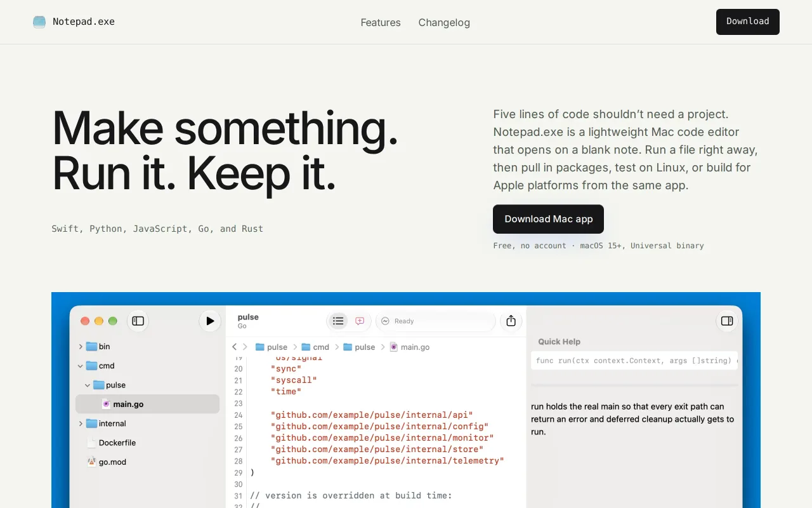This screenshot has width=812, height=508.
Task: Click the share icon in the toolbar
Action: 511,321
